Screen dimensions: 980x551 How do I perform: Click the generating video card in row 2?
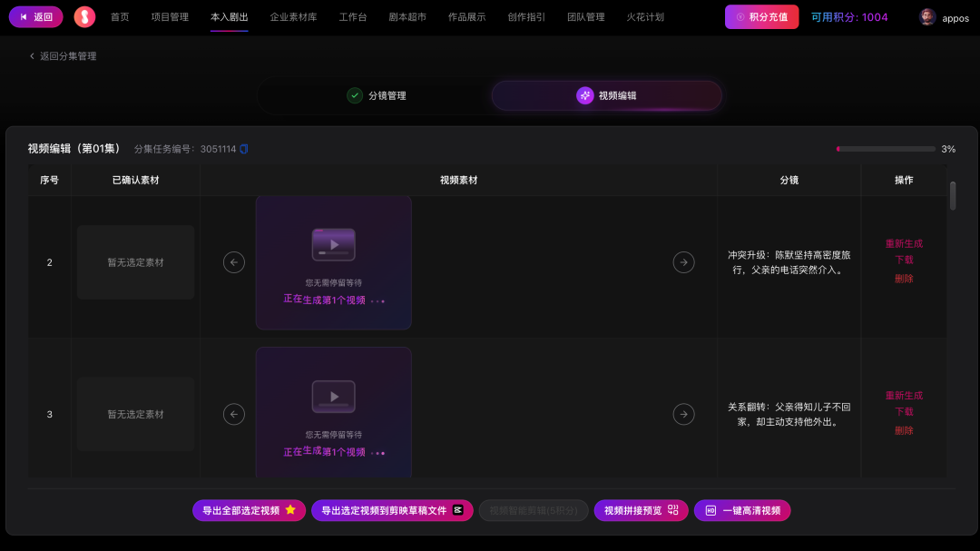tap(333, 262)
